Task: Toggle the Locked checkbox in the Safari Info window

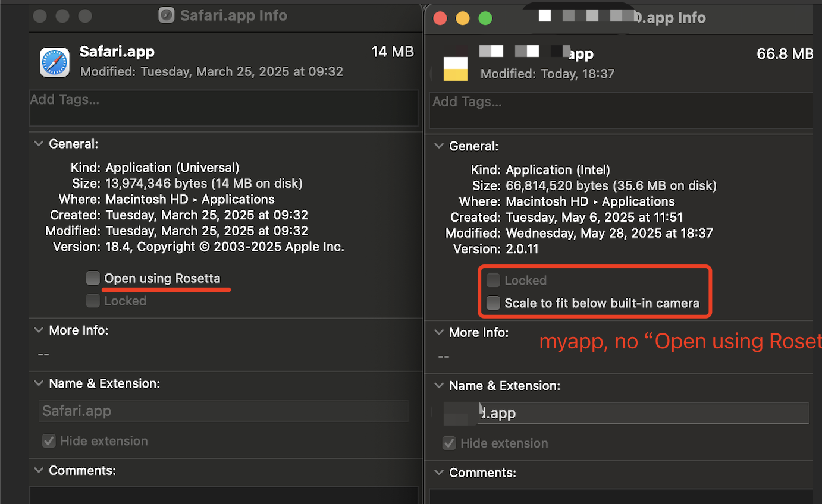Action: pyautogui.click(x=93, y=301)
